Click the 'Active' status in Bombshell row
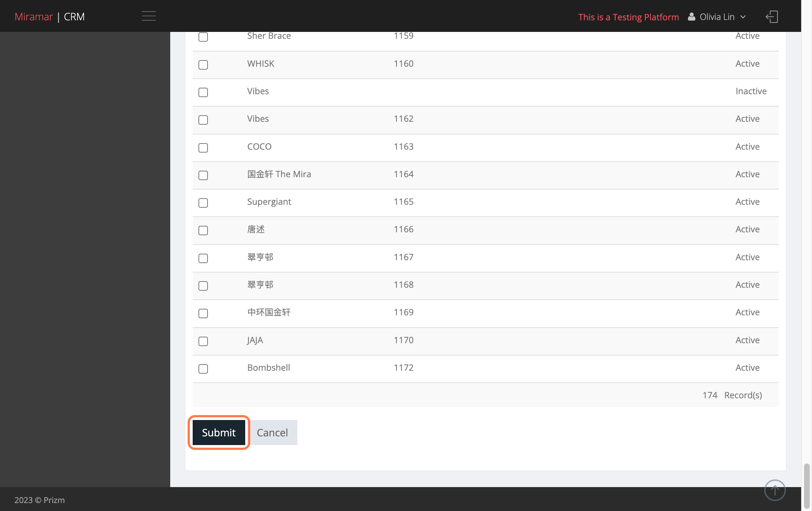Screen dimensions: 812x511 pos(747,367)
